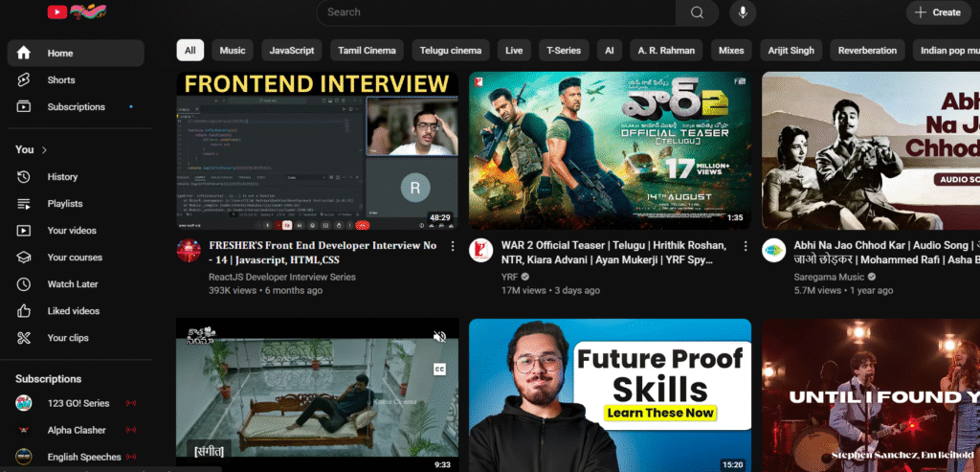Click the Subscriptions icon in sidebar
Image resolution: width=980 pixels, height=472 pixels.
(x=23, y=107)
